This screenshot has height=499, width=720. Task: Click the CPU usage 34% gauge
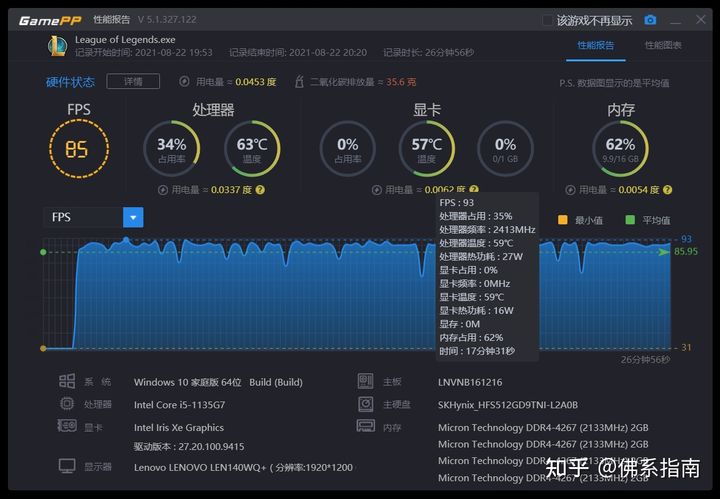[x=172, y=149]
